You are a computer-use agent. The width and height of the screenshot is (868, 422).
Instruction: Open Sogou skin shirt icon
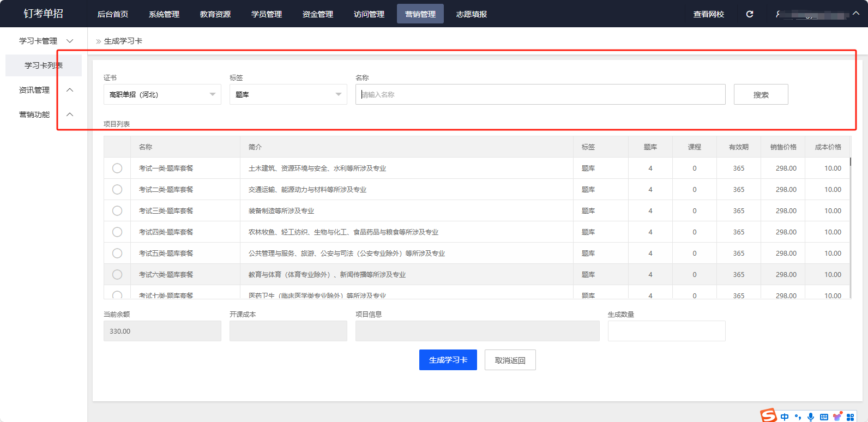[837, 417]
